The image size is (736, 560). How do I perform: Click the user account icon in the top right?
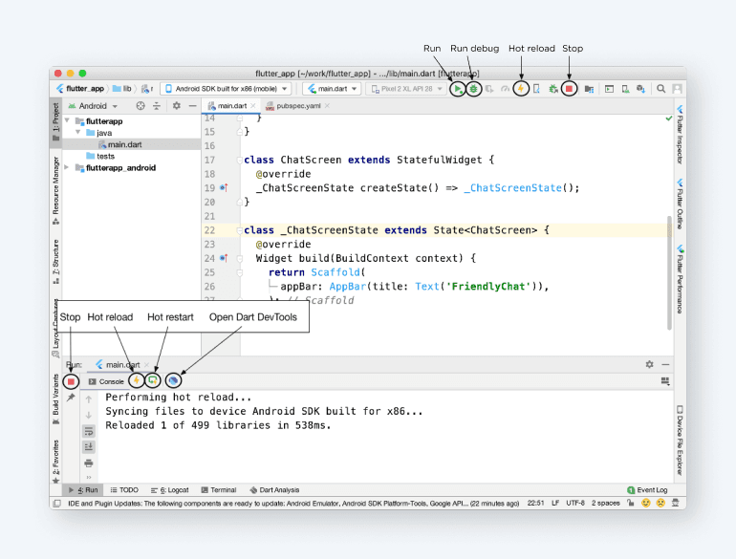pos(677,89)
